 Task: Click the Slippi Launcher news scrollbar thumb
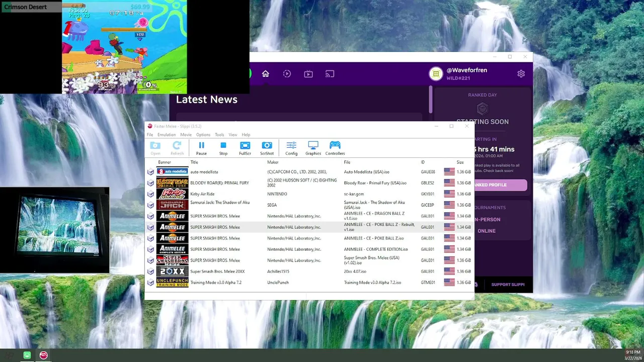430,100
